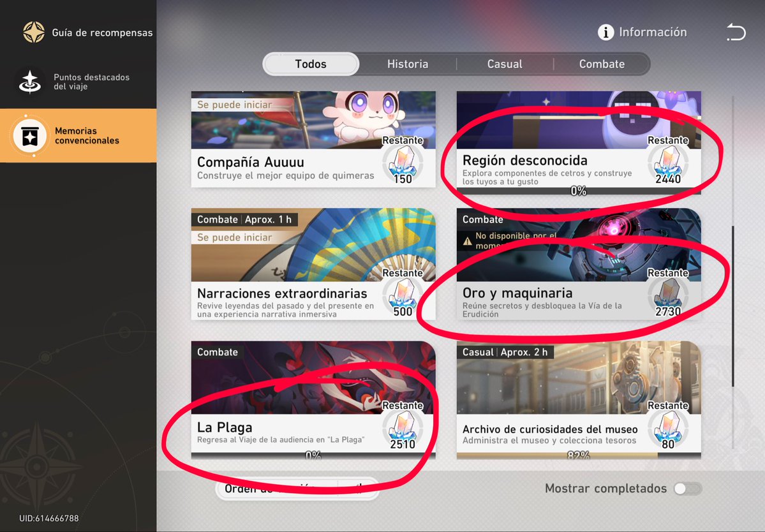
Task: Click the Compañía Auuuu chimera thumbnail
Action: [313, 120]
